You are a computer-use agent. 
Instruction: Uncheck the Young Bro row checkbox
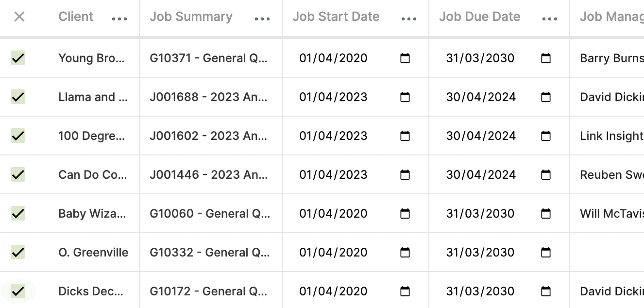coord(18,58)
